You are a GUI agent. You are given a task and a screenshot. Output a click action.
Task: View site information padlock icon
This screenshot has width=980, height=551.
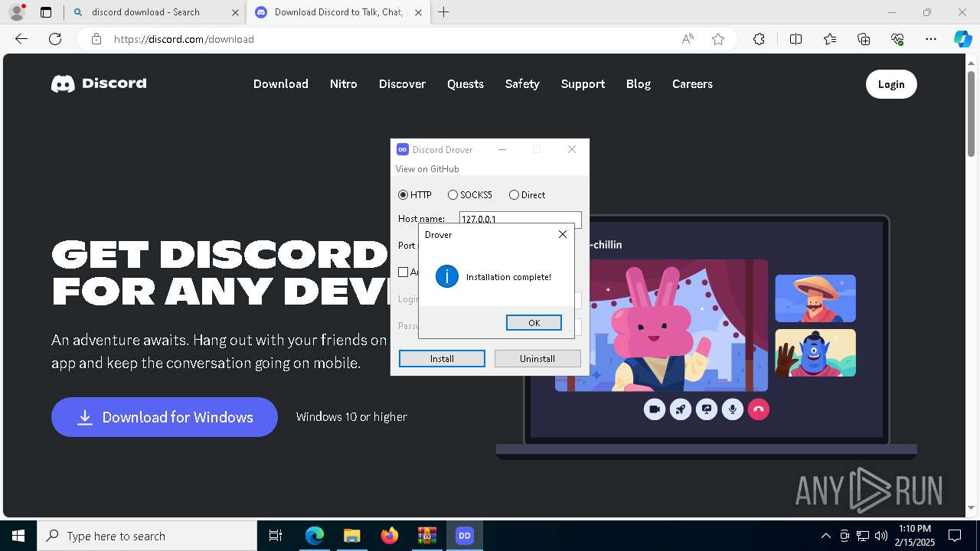coord(96,39)
